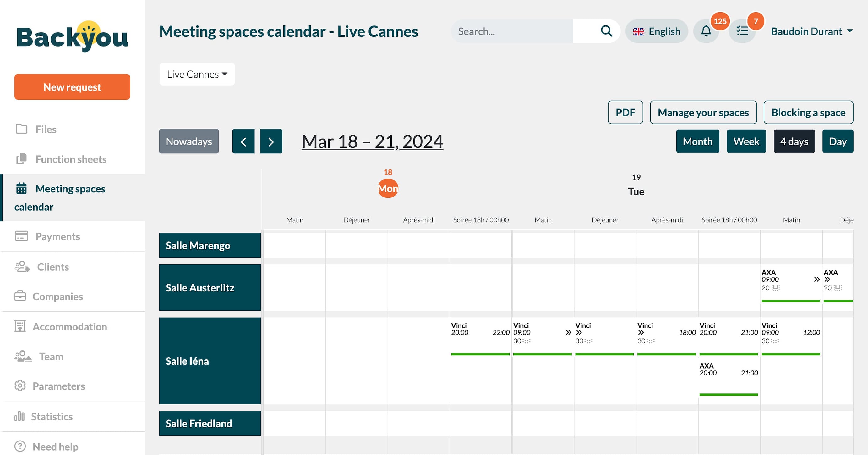
Task: Go to previous date range arrow
Action: [243, 141]
